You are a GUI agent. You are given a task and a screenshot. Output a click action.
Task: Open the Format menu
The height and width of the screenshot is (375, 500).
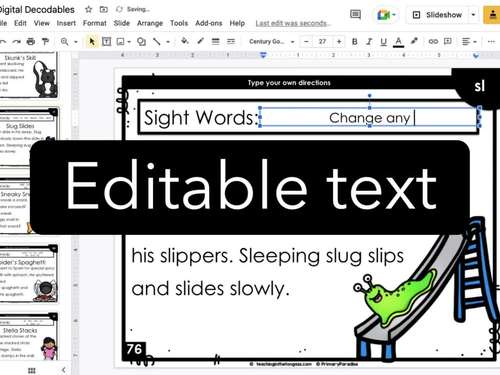point(95,23)
